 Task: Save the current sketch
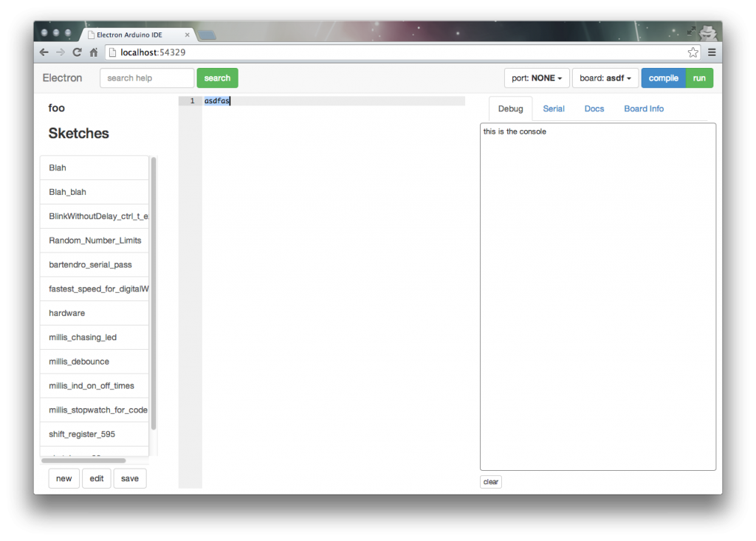click(130, 478)
